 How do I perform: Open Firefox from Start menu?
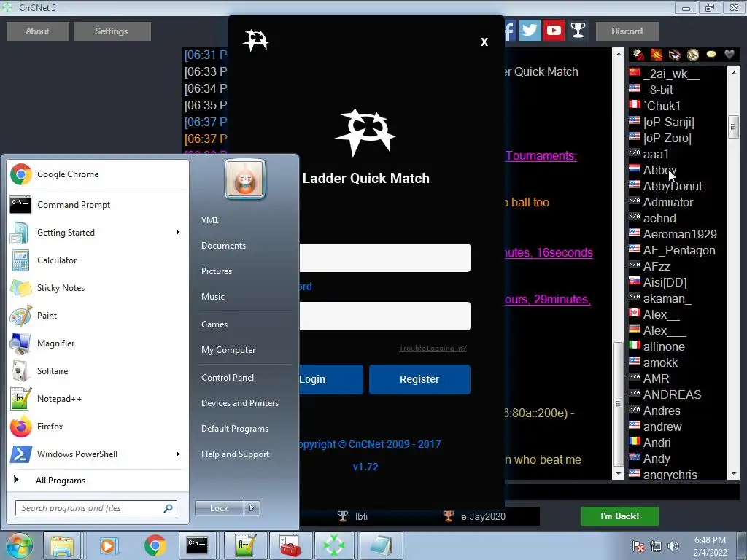(x=97, y=426)
